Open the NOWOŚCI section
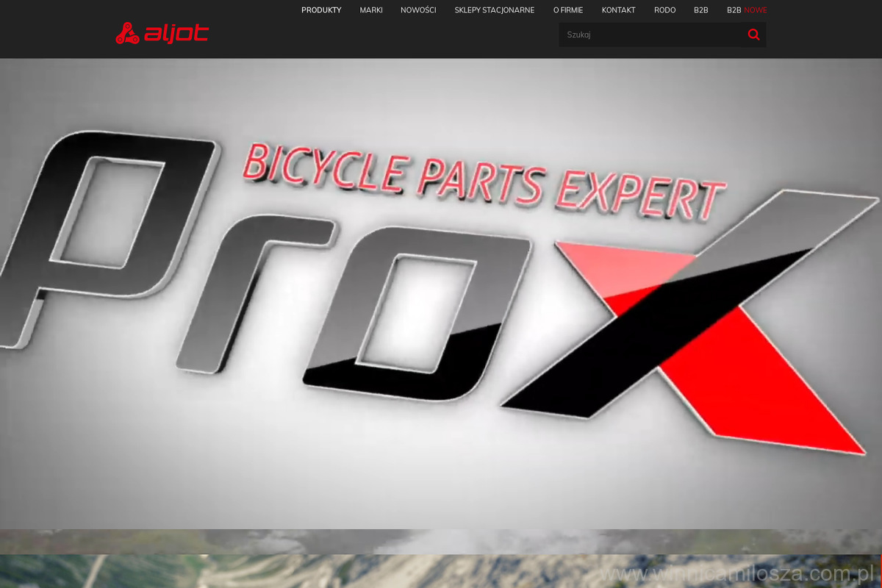The width and height of the screenshot is (882, 588). coord(418,10)
